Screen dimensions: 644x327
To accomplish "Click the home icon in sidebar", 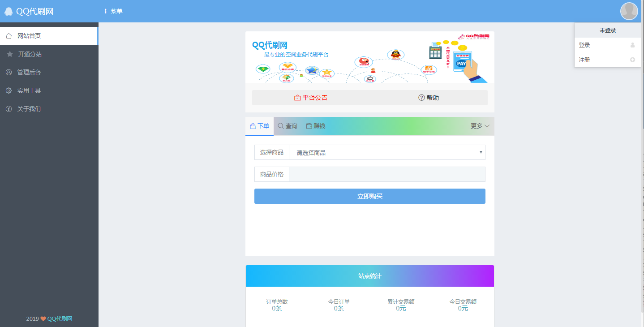I will click(x=9, y=36).
